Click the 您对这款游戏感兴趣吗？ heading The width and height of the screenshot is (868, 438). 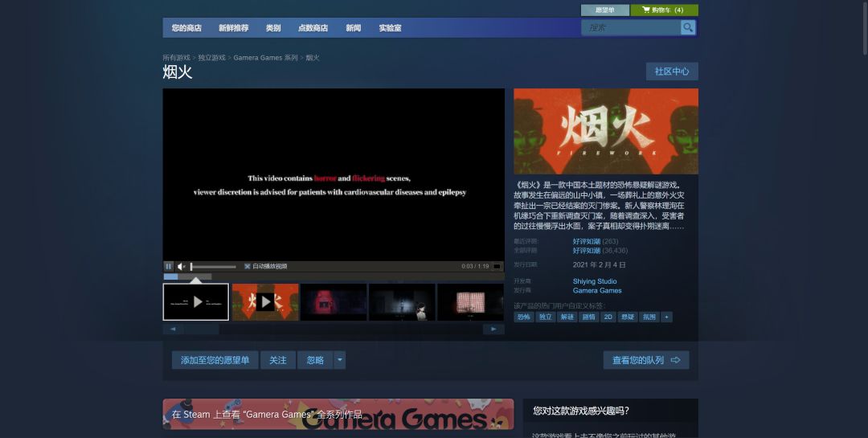pyautogui.click(x=581, y=411)
